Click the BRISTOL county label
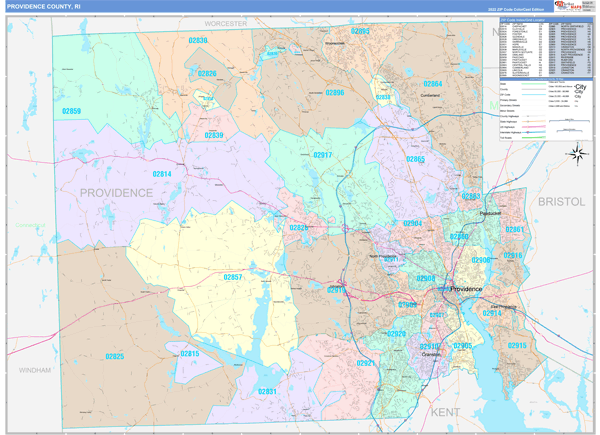The width and height of the screenshot is (600, 435). tap(561, 201)
